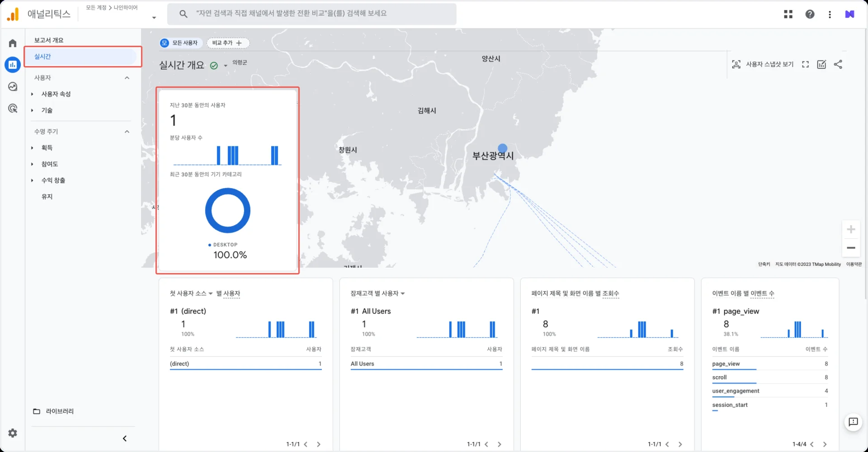868x452 pixels.
Task: Click the share report icon
Action: pyautogui.click(x=838, y=65)
